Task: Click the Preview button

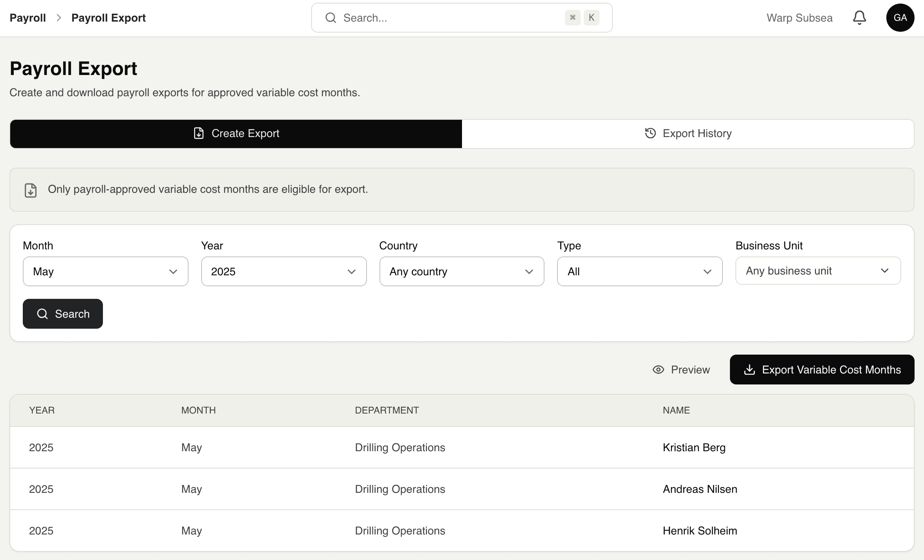Action: tap(681, 370)
